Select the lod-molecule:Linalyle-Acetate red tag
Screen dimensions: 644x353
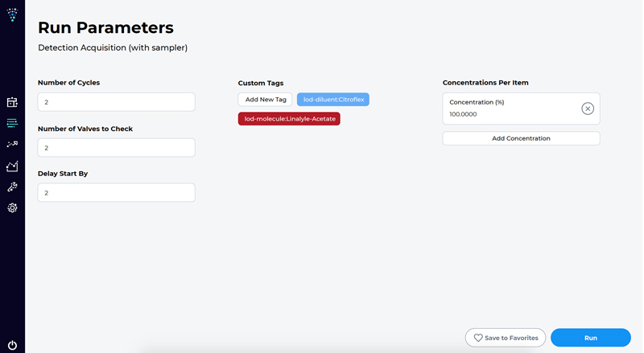coord(289,119)
